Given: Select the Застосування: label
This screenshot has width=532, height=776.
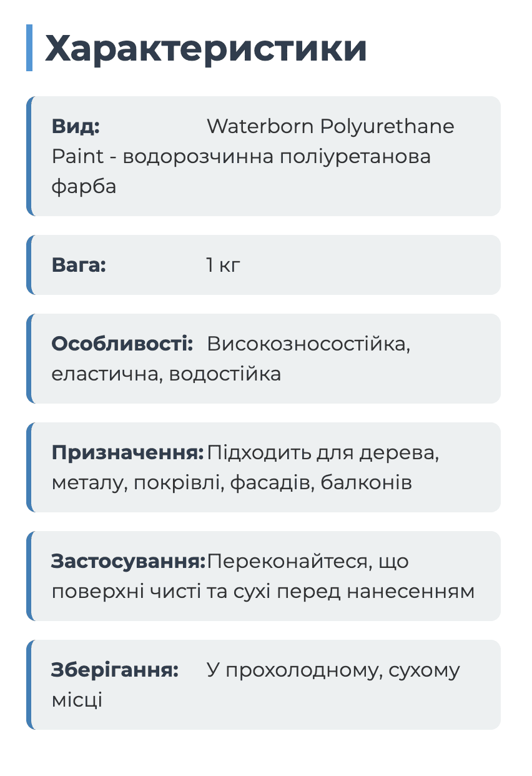Looking at the screenshot, I should click(128, 561).
